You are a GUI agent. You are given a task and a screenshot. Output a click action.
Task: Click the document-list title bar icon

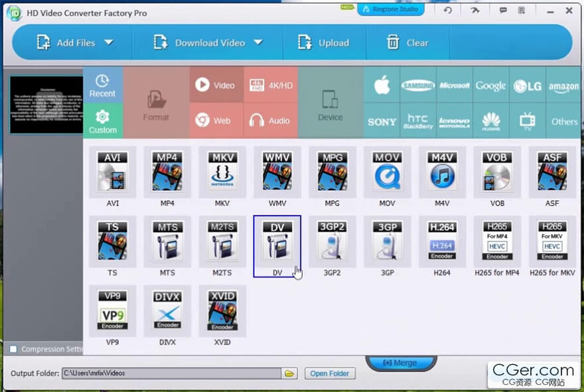(x=522, y=10)
